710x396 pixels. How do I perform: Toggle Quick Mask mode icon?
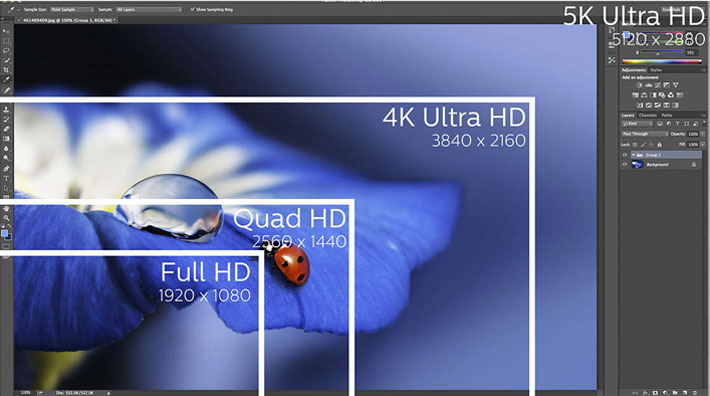(6, 247)
